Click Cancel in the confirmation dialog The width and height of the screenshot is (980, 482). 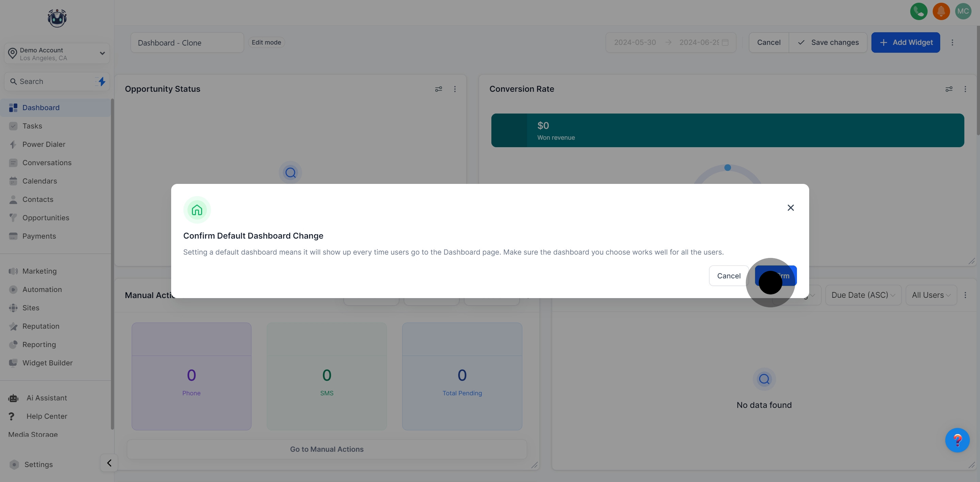click(x=729, y=276)
